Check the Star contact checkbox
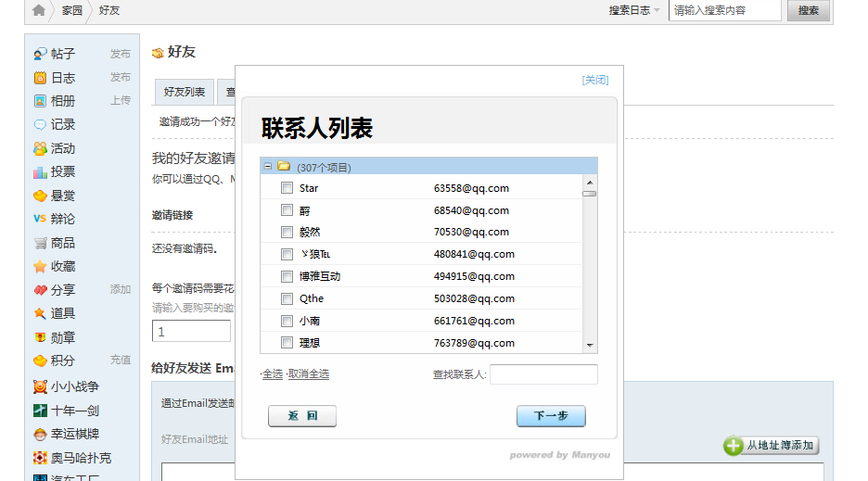The height and width of the screenshot is (481, 868). tap(287, 188)
